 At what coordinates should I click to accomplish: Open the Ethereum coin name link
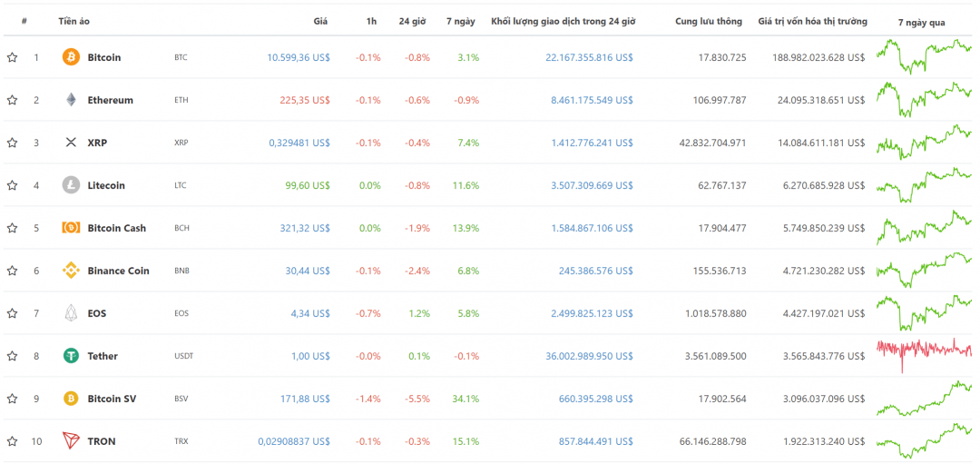(110, 100)
